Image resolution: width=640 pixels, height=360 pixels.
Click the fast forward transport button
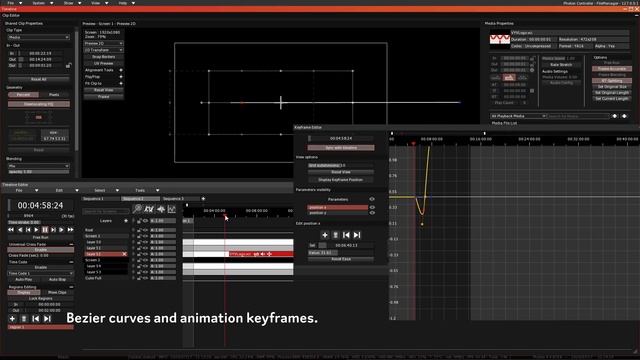pyautogui.click(x=70, y=230)
